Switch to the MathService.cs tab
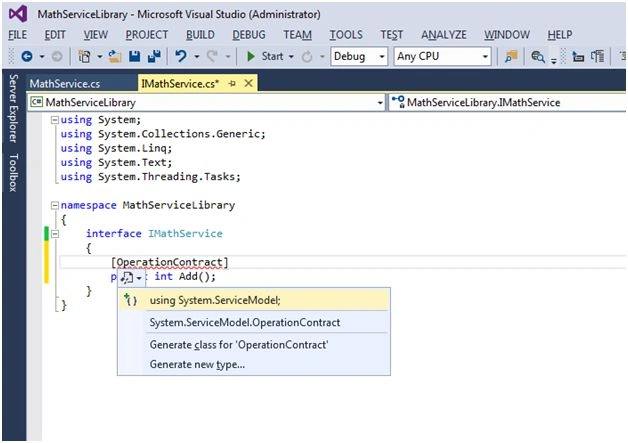The height and width of the screenshot is (443, 628). [65, 84]
